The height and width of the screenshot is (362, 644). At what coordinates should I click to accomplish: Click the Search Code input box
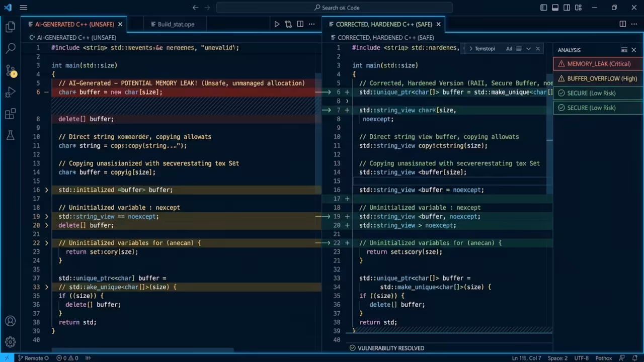point(335,8)
